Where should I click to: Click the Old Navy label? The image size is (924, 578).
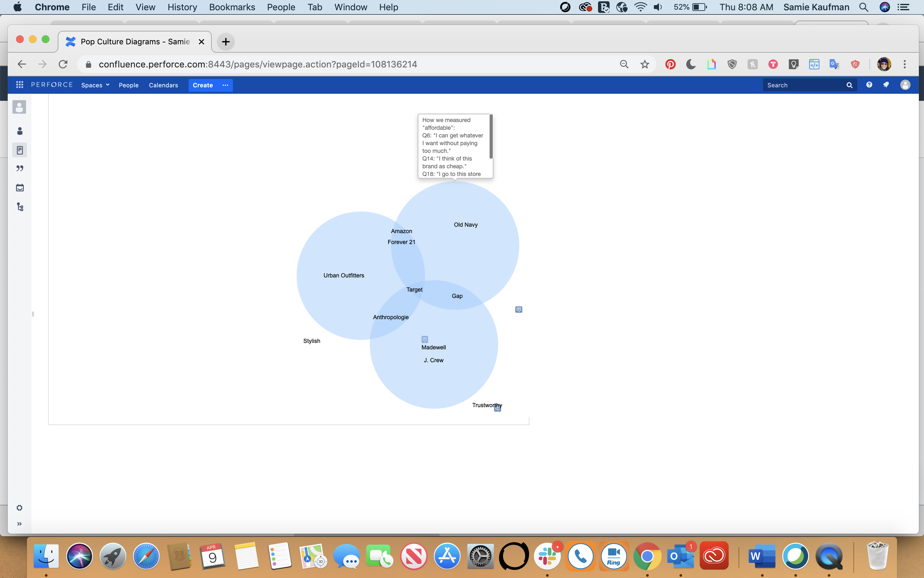click(x=466, y=225)
